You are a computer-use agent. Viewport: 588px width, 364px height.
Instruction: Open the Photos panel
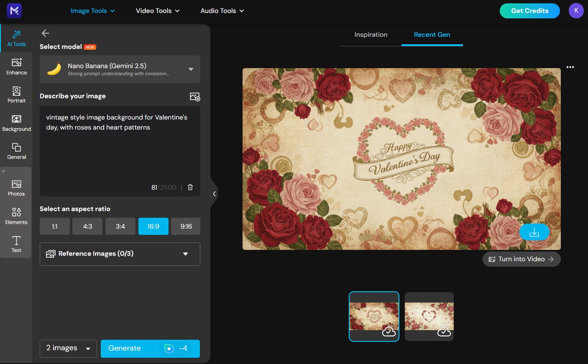point(16,187)
